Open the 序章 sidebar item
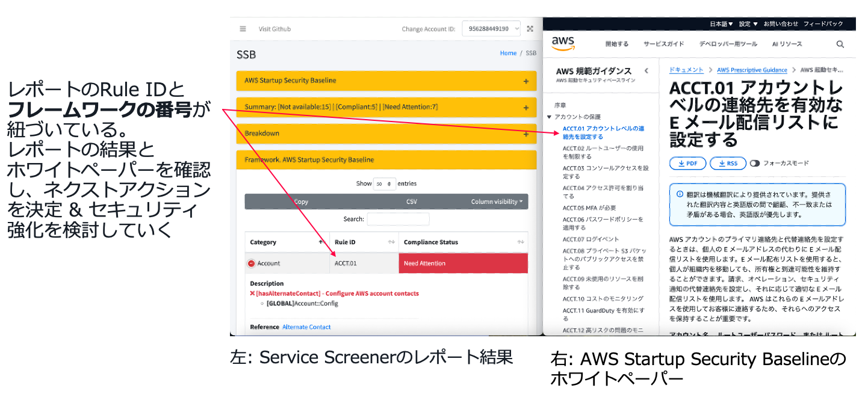 [x=560, y=105]
